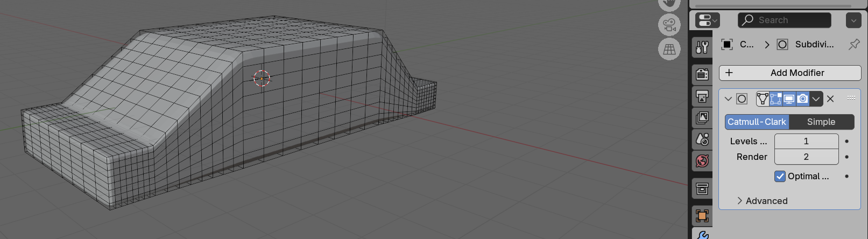Click the pan view hand gizmo

coord(669,4)
